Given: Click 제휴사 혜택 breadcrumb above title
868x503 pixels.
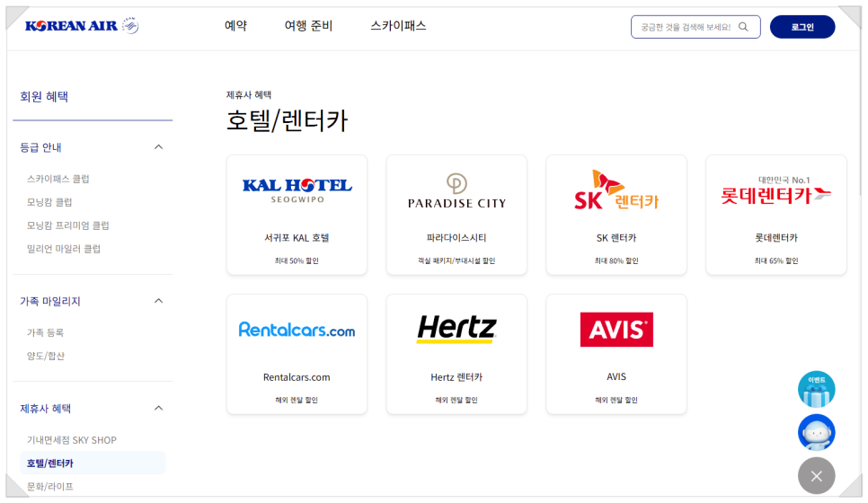Looking at the screenshot, I should (249, 95).
